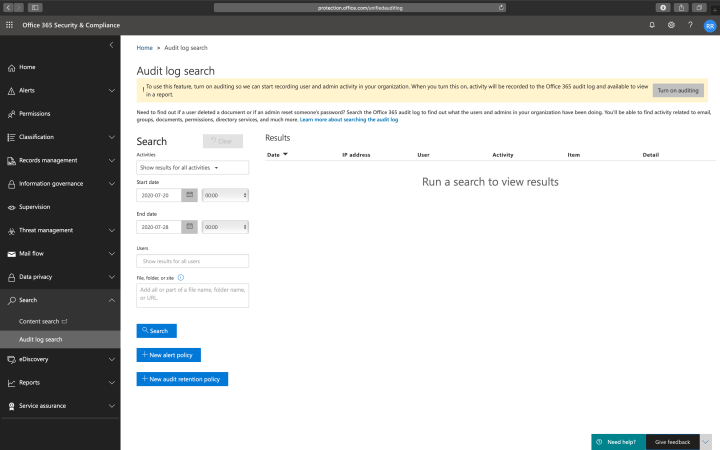Click the Turn on auditing button
Image resolution: width=720 pixels, height=450 pixels.
tap(678, 90)
